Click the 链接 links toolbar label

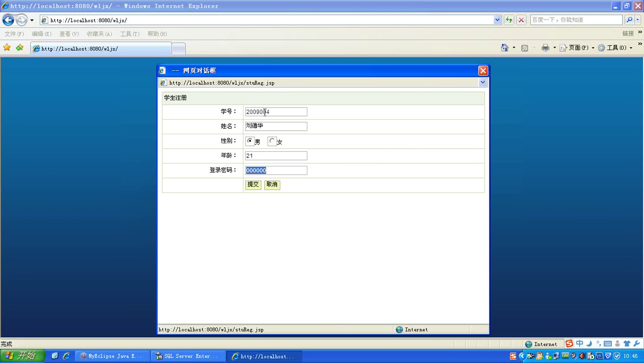(628, 34)
